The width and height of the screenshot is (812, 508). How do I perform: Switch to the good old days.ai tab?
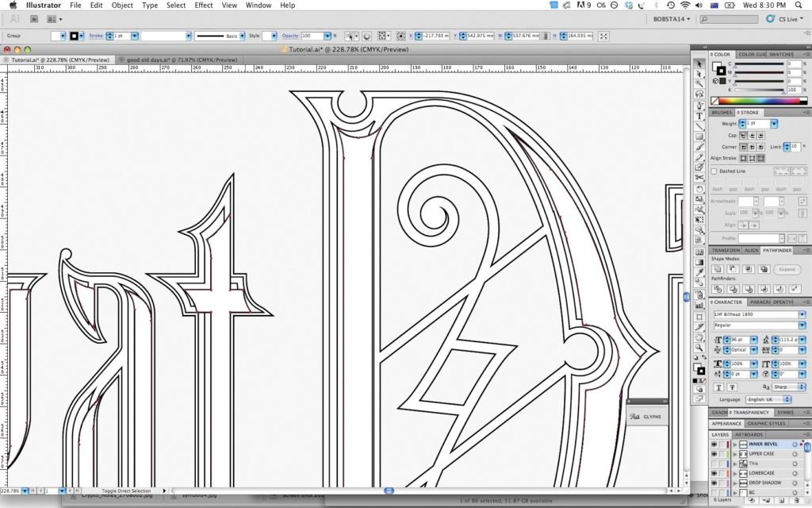coord(182,60)
